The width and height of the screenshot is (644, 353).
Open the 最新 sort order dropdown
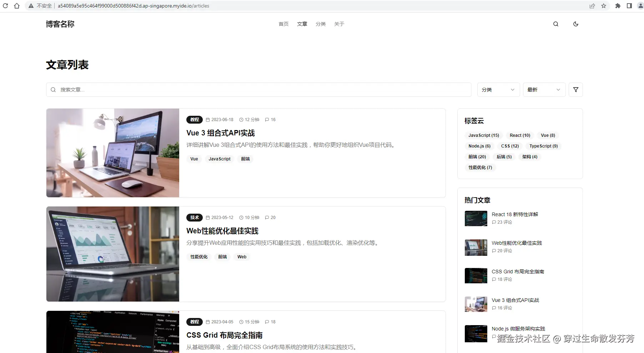pos(544,90)
